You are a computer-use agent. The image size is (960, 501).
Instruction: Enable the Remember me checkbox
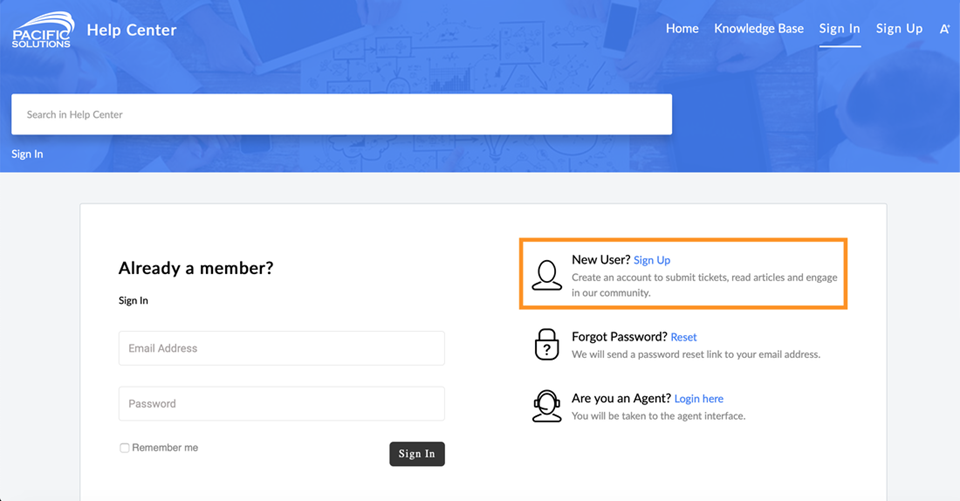[124, 448]
